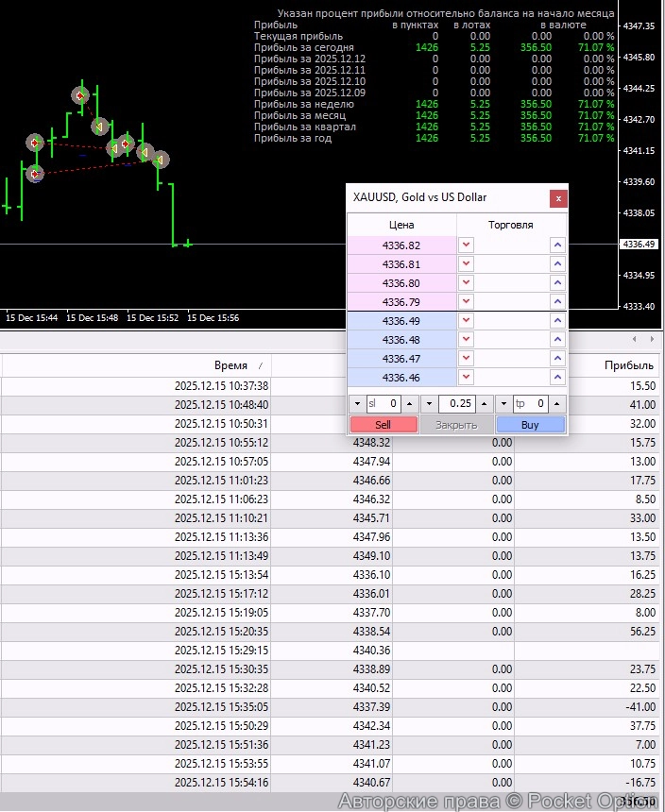665x812 pixels.
Task: Click the blue buy arrow at 4336.81
Action: point(557,264)
